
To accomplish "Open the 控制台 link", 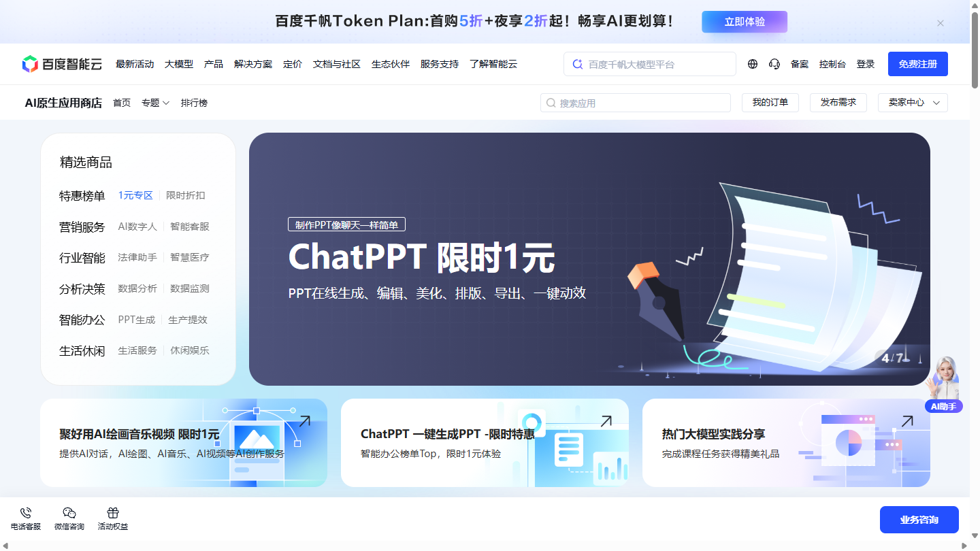I will click(x=833, y=64).
